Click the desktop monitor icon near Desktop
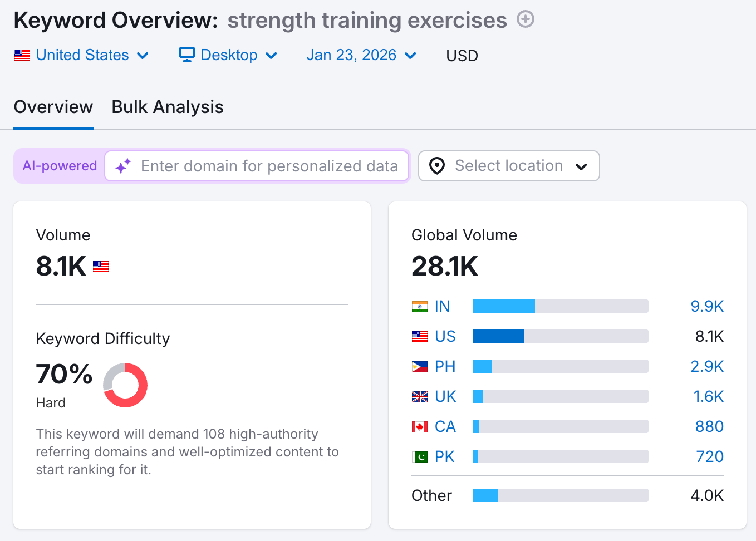756x541 pixels. pyautogui.click(x=186, y=55)
